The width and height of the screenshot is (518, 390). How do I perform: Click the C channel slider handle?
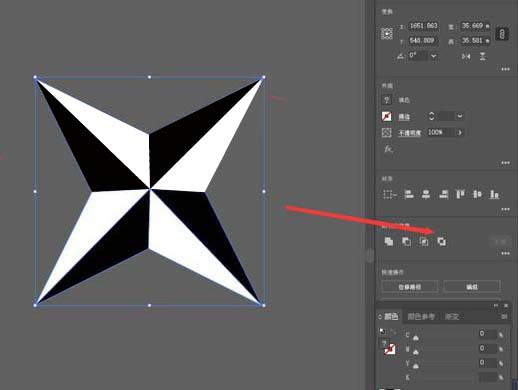pyautogui.click(x=416, y=338)
